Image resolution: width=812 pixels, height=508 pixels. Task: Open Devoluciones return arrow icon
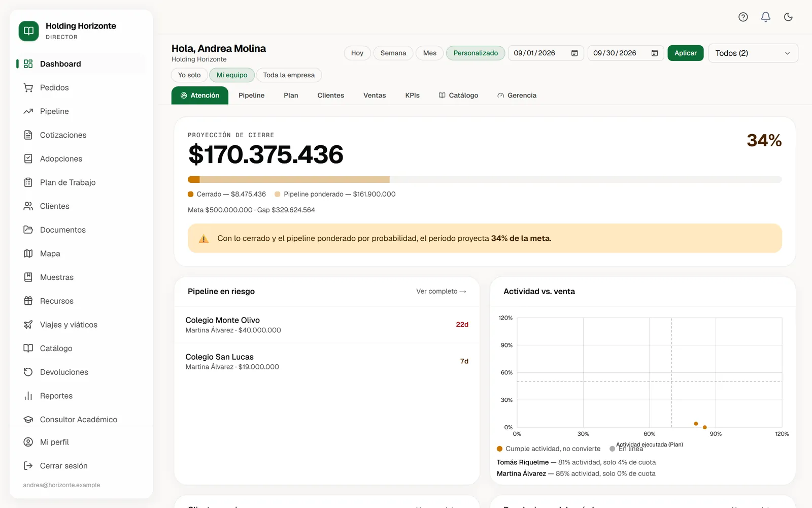pyautogui.click(x=28, y=372)
